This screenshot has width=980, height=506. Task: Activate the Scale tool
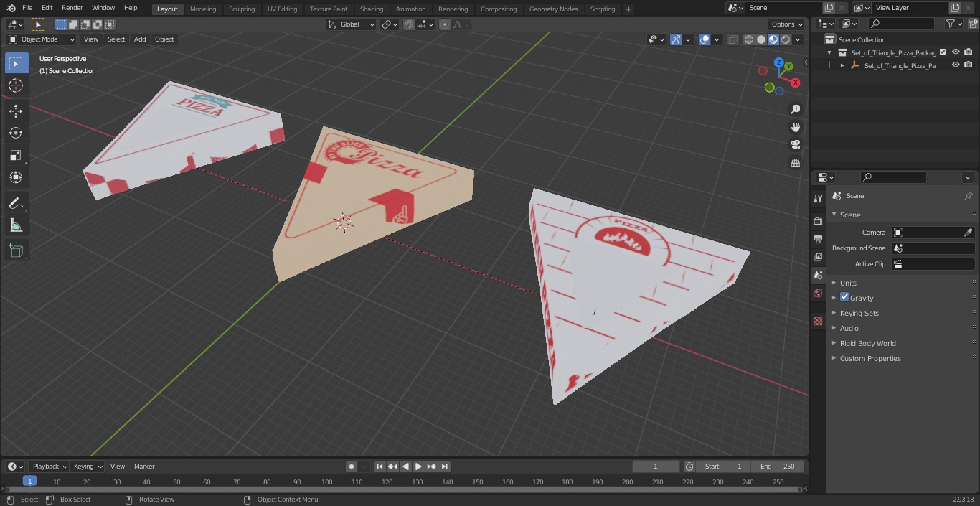[16, 155]
